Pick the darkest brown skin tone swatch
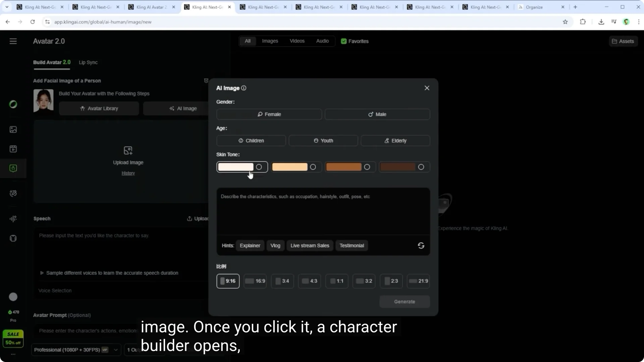This screenshot has height=362, width=644. click(x=404, y=167)
